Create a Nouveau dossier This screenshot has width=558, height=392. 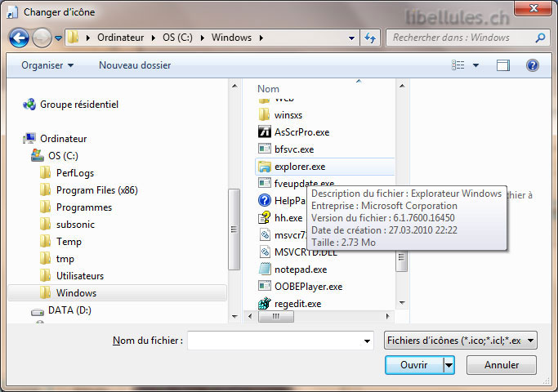(135, 65)
